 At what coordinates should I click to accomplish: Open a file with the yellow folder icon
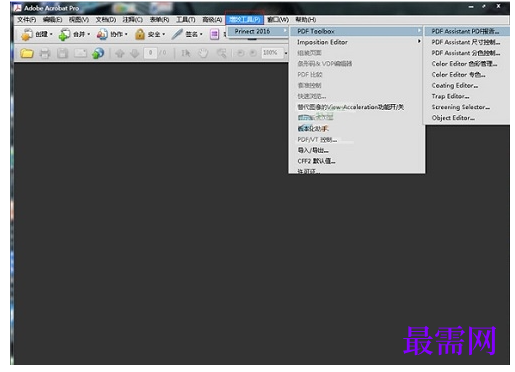pyautogui.click(x=27, y=53)
